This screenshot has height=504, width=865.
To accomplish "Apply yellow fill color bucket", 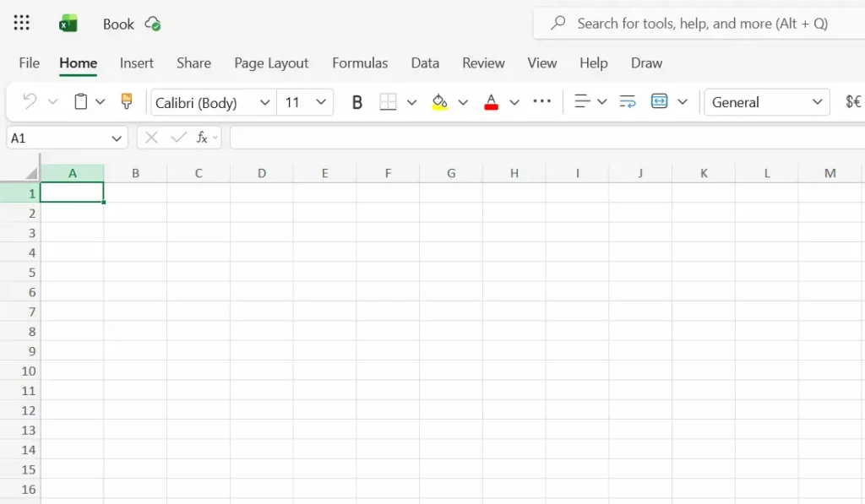I will coord(439,102).
